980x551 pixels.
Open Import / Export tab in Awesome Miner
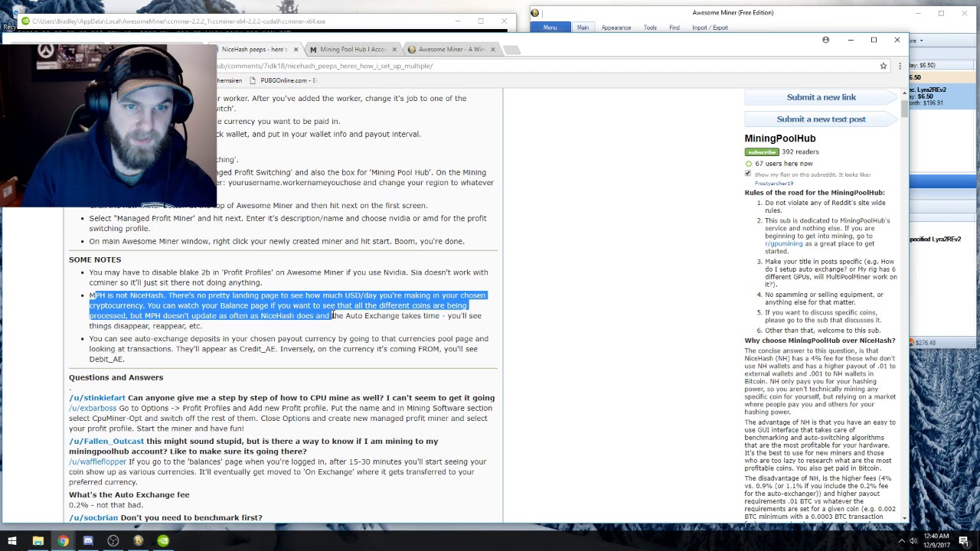pos(710,28)
